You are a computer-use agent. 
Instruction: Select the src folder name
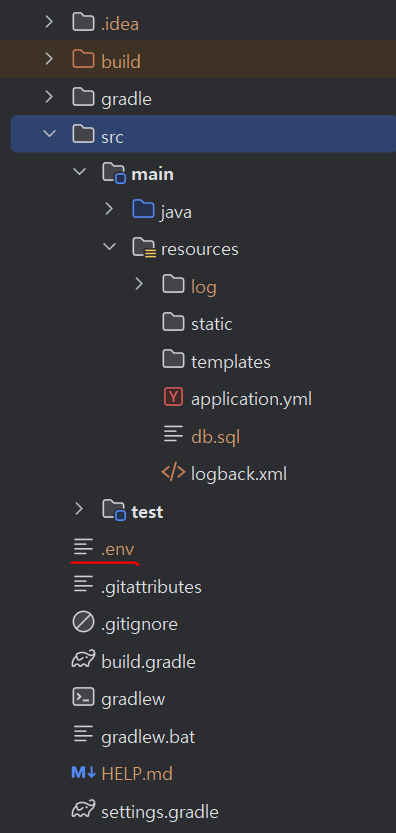pyautogui.click(x=112, y=137)
